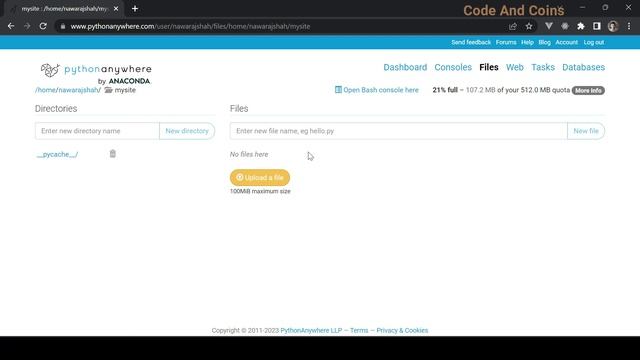Open the Help link

pyautogui.click(x=527, y=42)
